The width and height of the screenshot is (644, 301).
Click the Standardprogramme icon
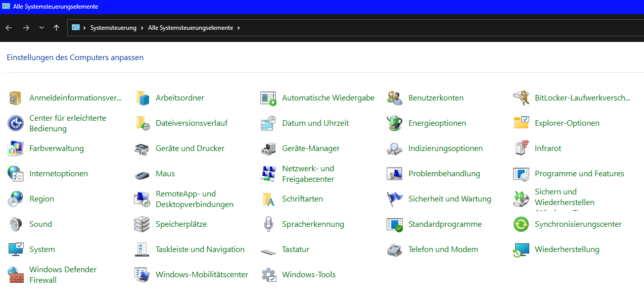(x=395, y=224)
